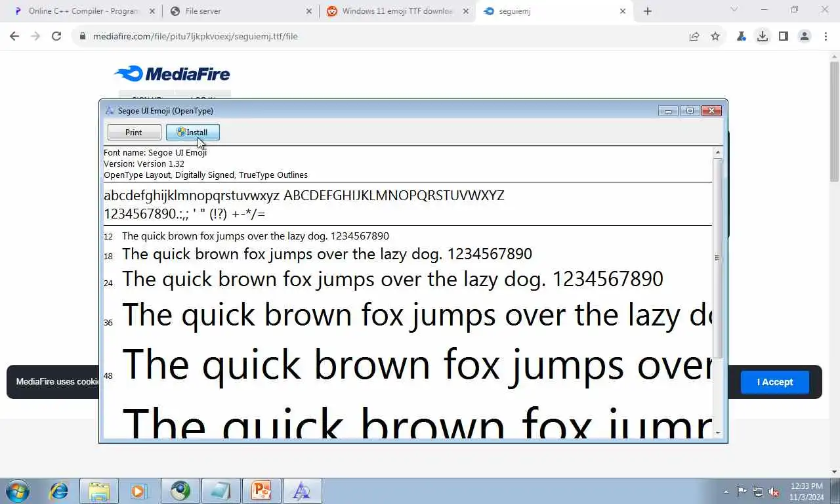
Task: Close the Windows 11 emoji TTF tab
Action: tap(467, 11)
